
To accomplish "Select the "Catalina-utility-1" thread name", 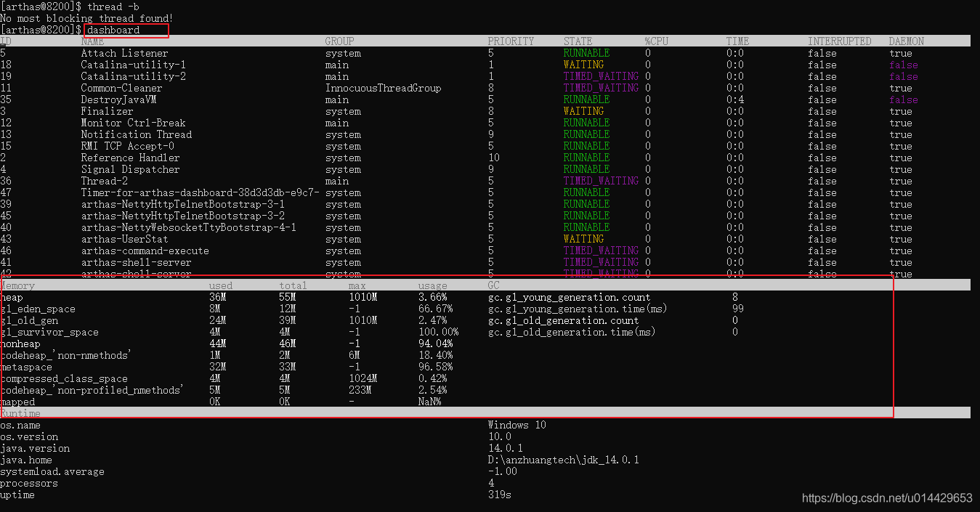I will [133, 65].
